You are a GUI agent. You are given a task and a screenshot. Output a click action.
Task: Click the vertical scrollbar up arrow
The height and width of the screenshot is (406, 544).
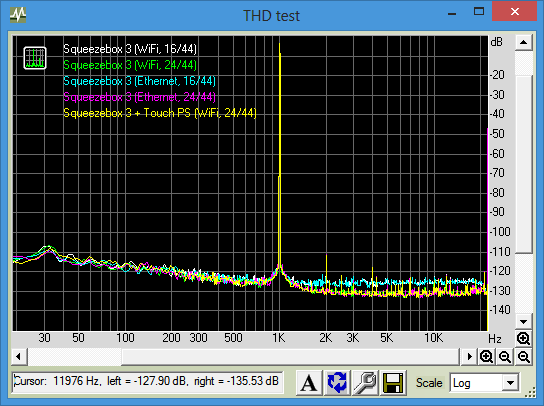(x=524, y=43)
